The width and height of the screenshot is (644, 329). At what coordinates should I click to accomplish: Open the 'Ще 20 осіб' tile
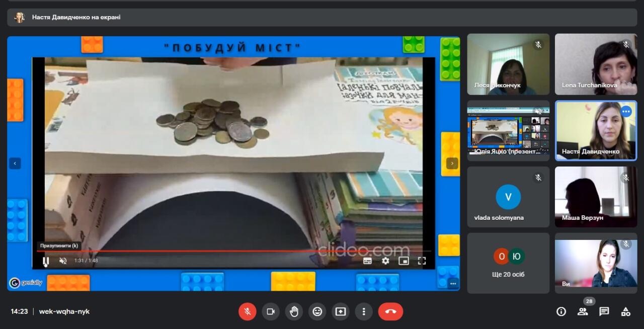(x=508, y=263)
